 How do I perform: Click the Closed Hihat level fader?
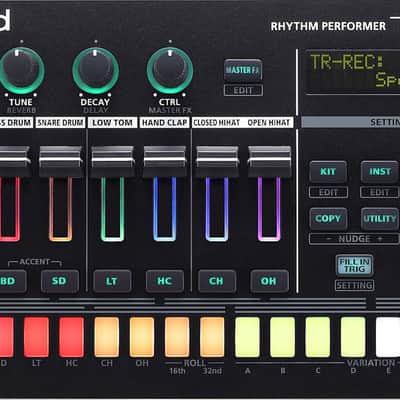217,162
